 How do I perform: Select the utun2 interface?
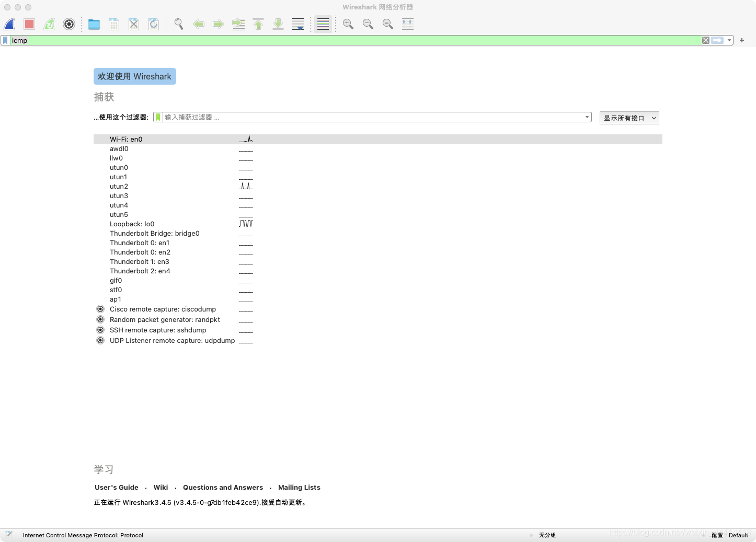(x=378, y=186)
